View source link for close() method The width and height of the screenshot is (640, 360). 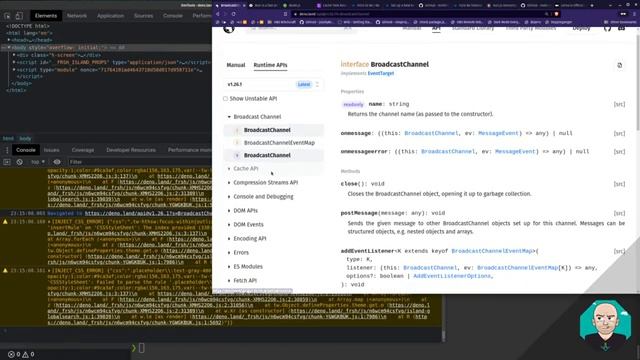tap(619, 184)
